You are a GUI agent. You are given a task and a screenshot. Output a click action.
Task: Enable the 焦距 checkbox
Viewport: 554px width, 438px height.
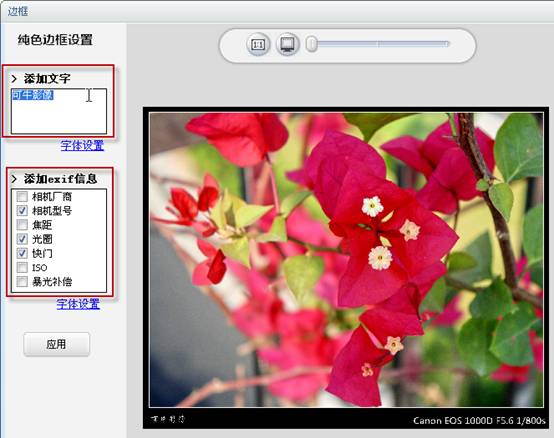22,225
